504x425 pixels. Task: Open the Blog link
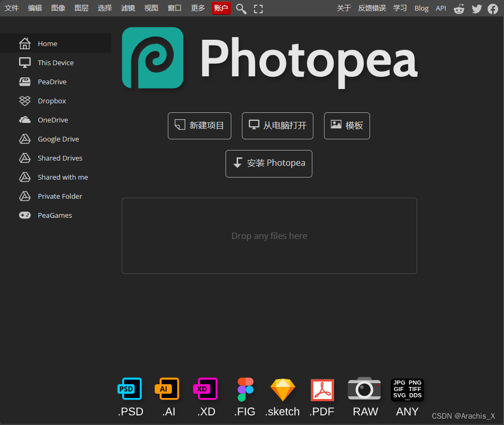point(421,8)
